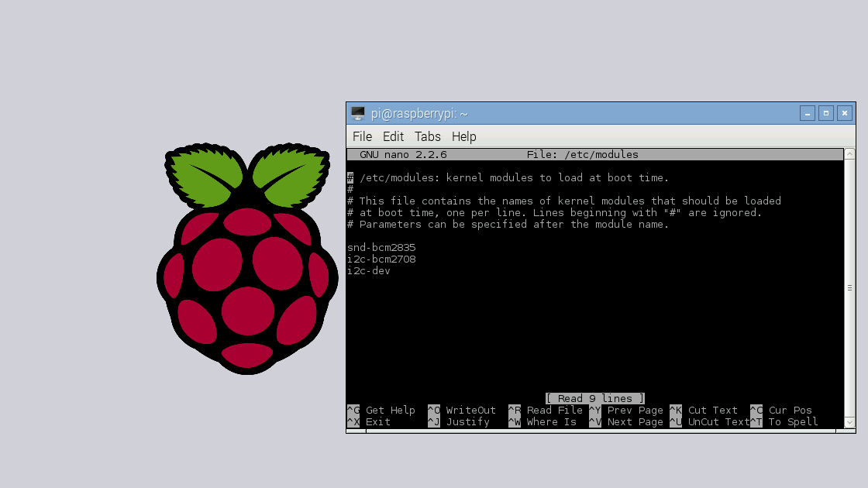Click the '^C Cur Pos' shortcut label
This screenshot has width=868, height=488.
click(781, 410)
